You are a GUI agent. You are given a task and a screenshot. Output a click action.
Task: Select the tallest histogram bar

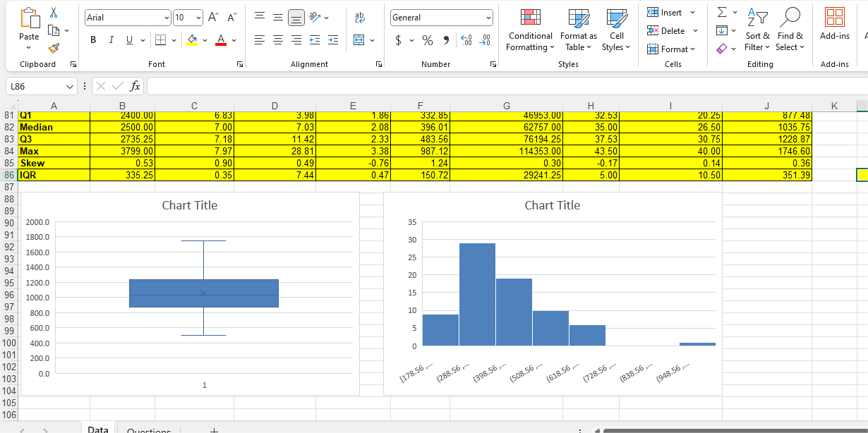[x=477, y=294]
